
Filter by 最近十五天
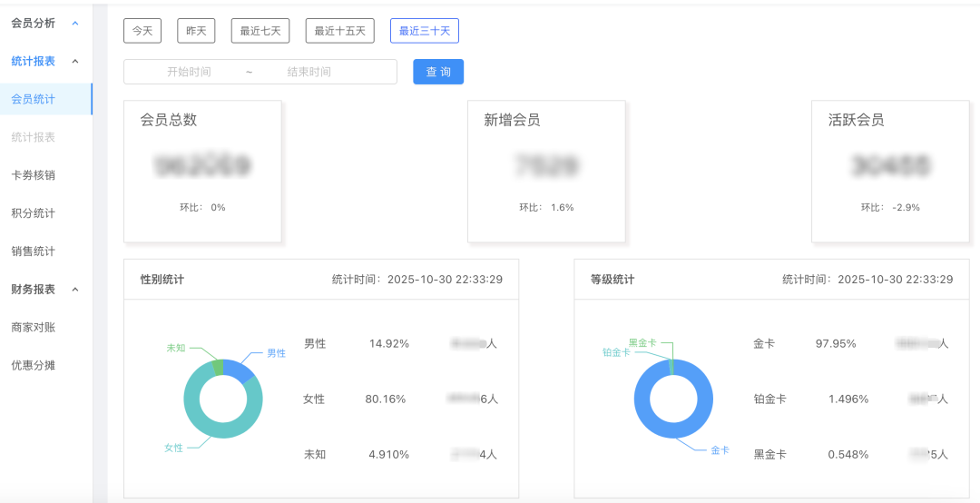[x=340, y=31]
